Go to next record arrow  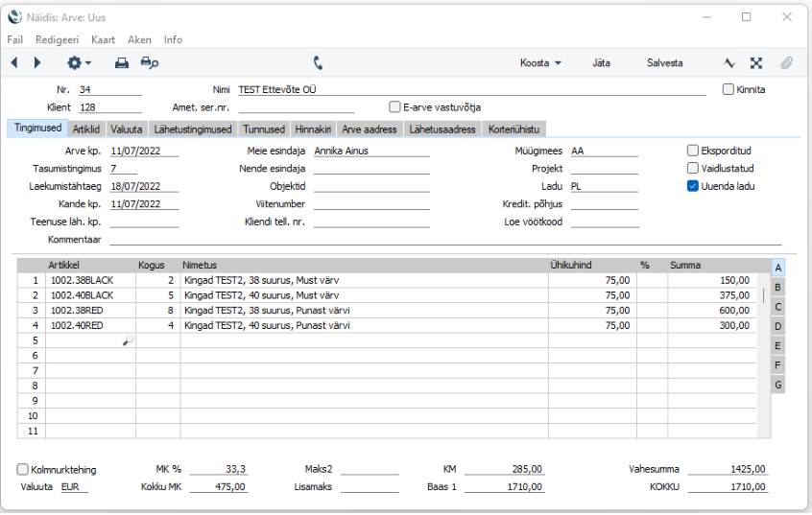click(36, 62)
